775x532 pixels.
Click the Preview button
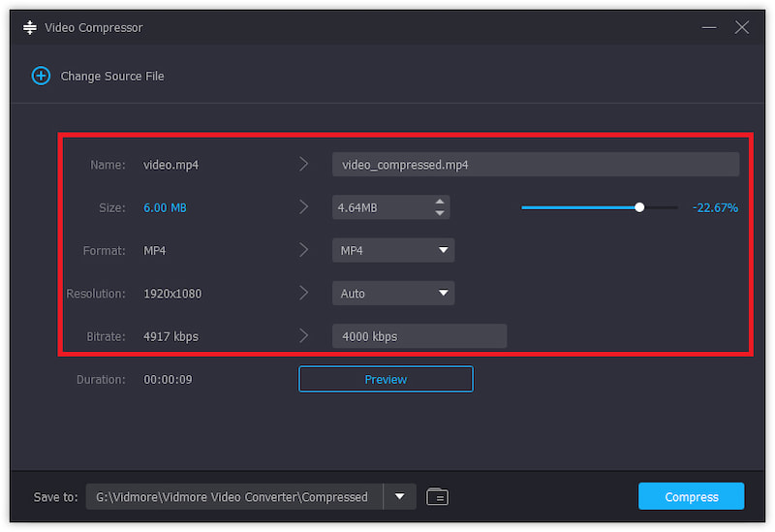pos(386,379)
